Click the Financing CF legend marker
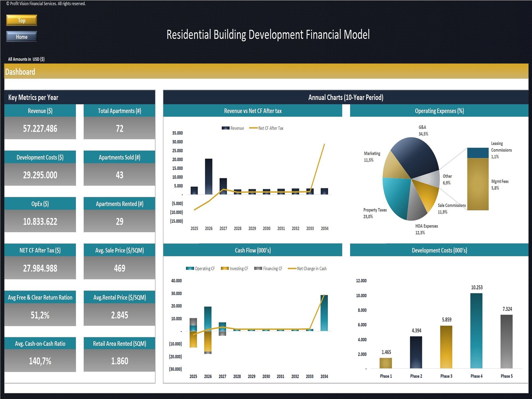The width and height of the screenshot is (532, 399). click(x=258, y=268)
